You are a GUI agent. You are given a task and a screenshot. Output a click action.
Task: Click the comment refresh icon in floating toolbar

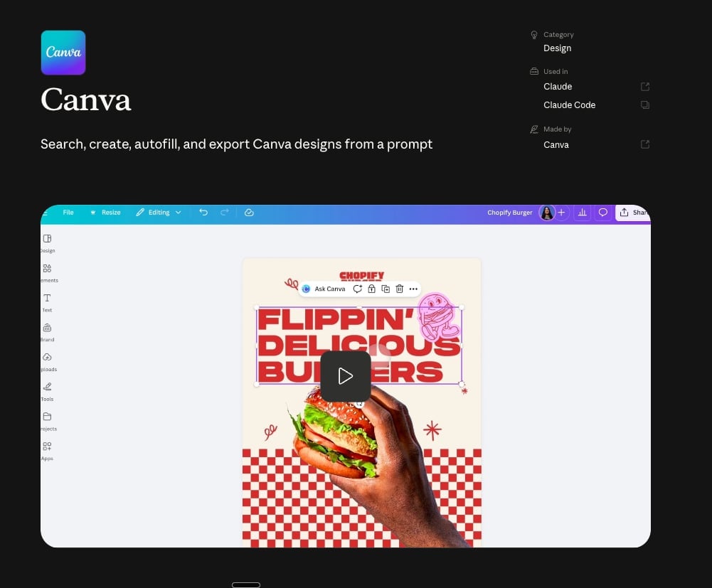click(357, 289)
